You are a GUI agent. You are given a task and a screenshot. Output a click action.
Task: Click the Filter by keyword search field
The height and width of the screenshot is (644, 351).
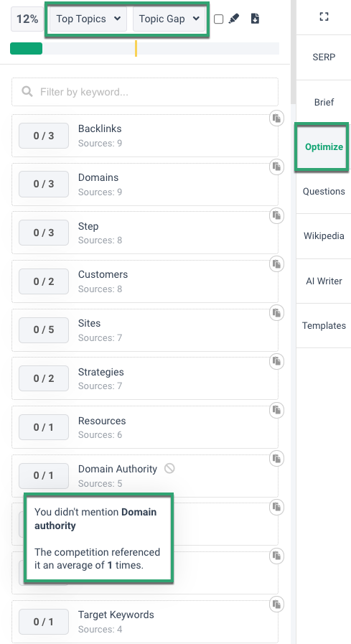tap(145, 92)
